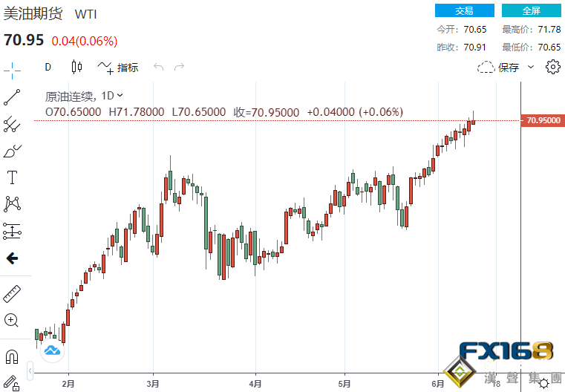This screenshot has height=392, width=565.
Task: Click the 交易 button
Action: pos(464,10)
